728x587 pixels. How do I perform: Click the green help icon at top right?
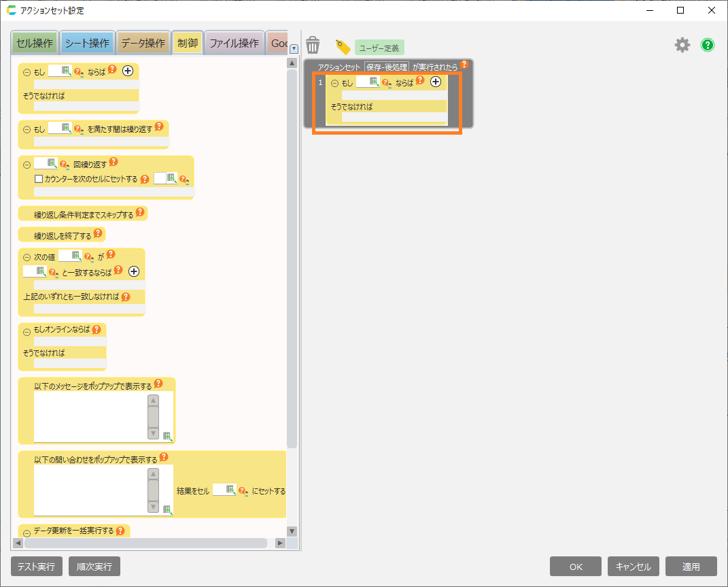point(708,45)
